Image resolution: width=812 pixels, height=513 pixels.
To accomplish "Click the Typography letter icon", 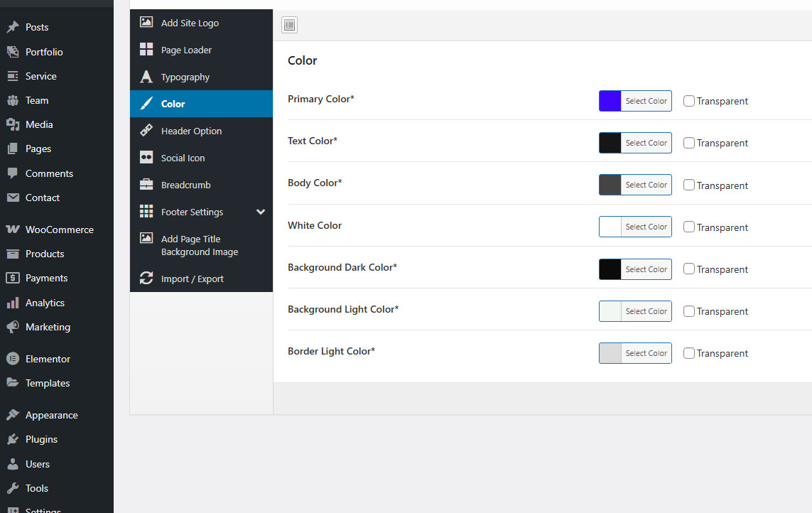I will pos(146,77).
